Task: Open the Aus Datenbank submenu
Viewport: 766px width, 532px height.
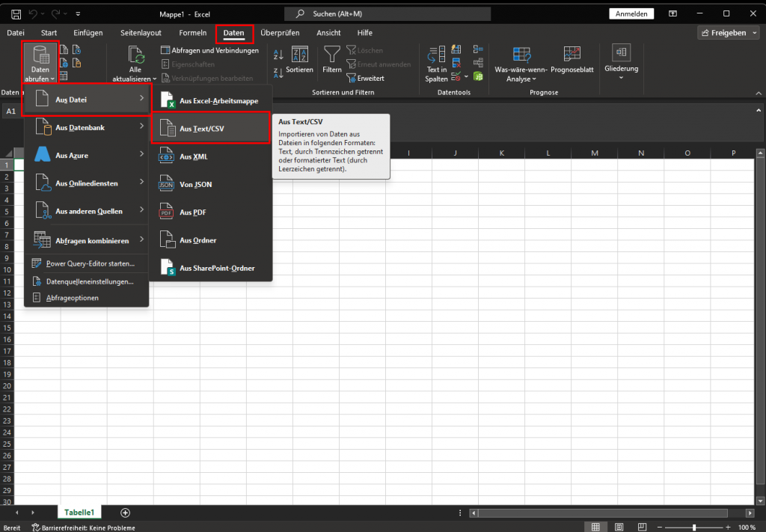Action: (x=87, y=127)
